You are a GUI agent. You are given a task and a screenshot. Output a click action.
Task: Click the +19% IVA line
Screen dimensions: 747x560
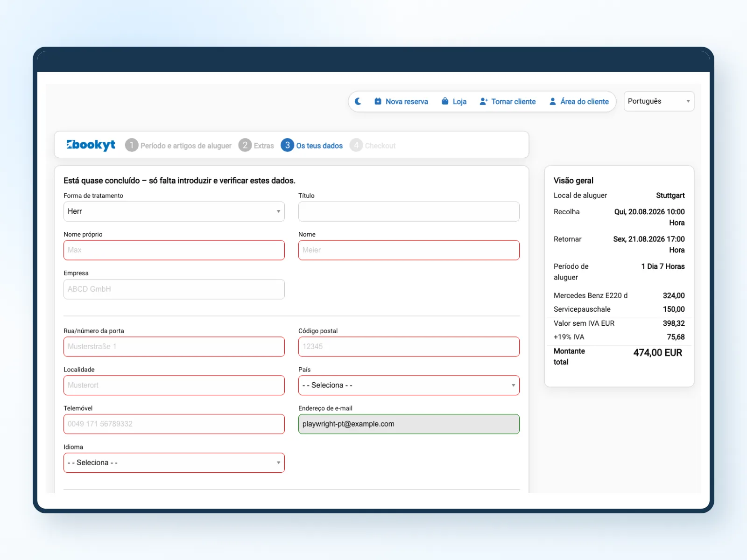619,337
